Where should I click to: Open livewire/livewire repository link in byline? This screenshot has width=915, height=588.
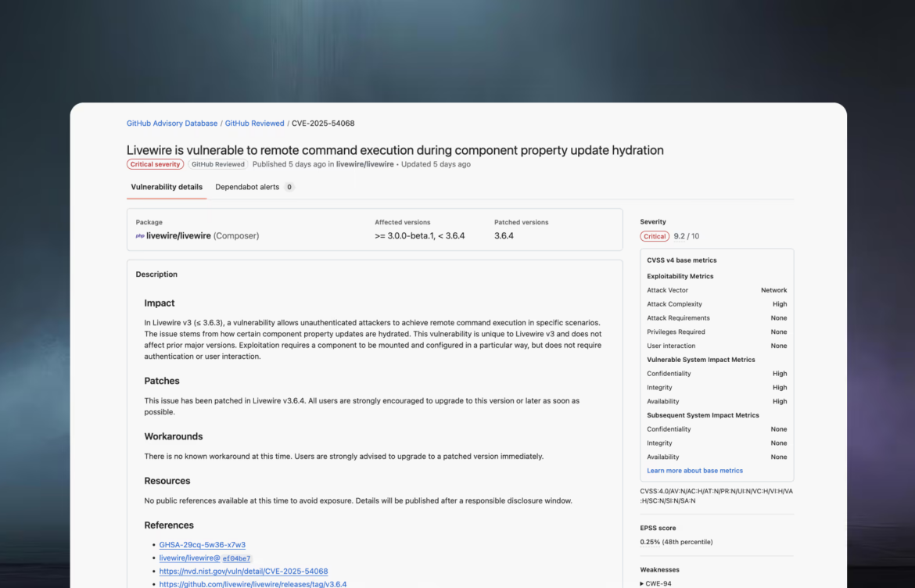point(364,164)
